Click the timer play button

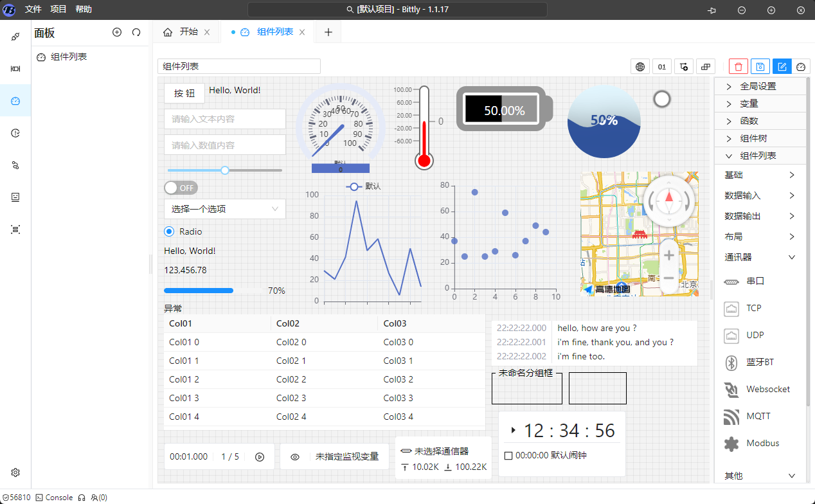tap(260, 457)
